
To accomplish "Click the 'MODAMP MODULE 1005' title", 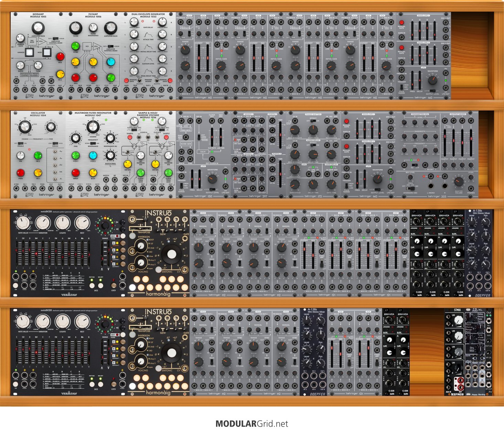I will (38, 15).
